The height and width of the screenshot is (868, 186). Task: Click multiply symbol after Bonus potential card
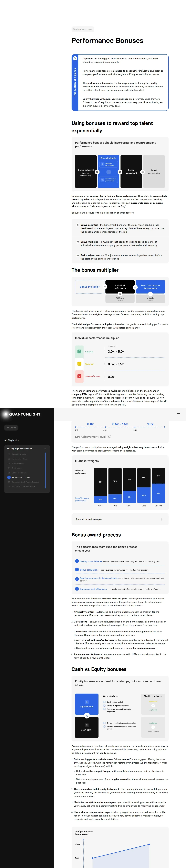[97, 172]
